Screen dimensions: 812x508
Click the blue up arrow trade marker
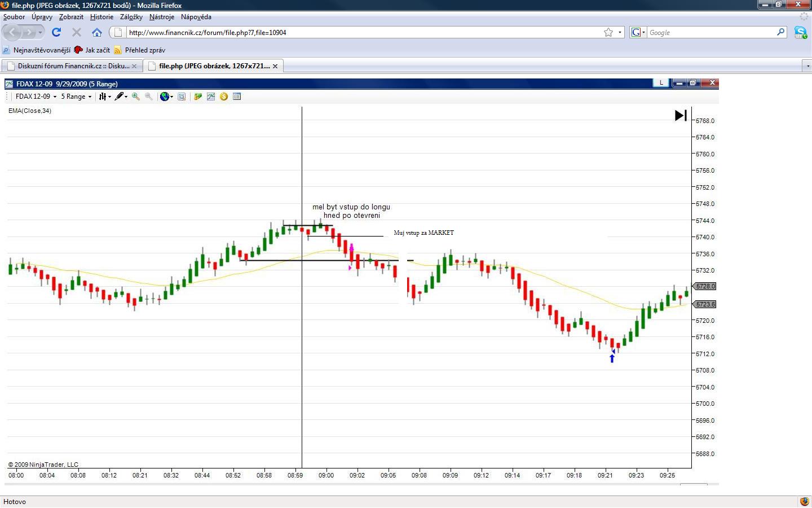(x=612, y=358)
